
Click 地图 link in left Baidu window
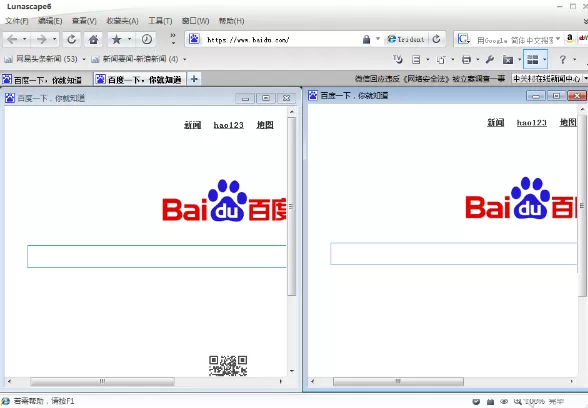(265, 125)
